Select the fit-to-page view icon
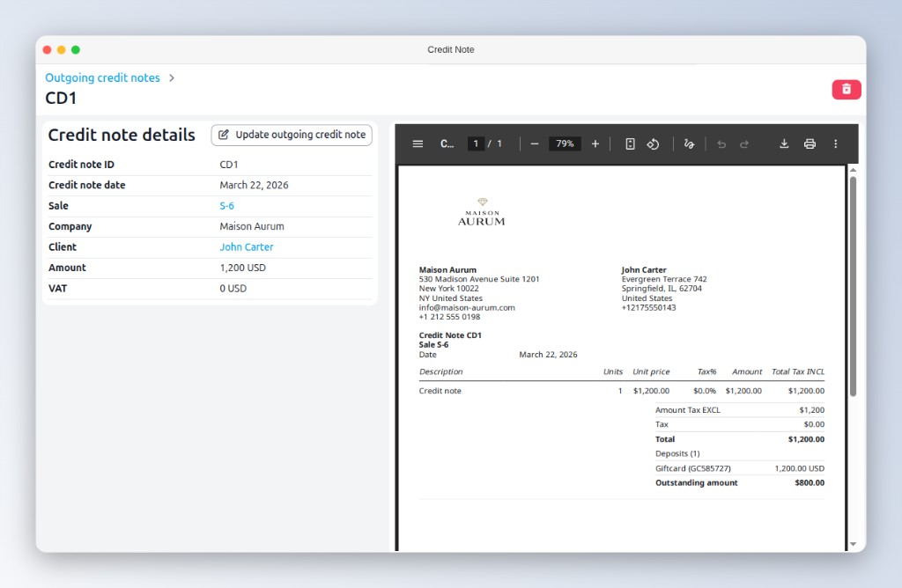The height and width of the screenshot is (588, 902). [629, 143]
